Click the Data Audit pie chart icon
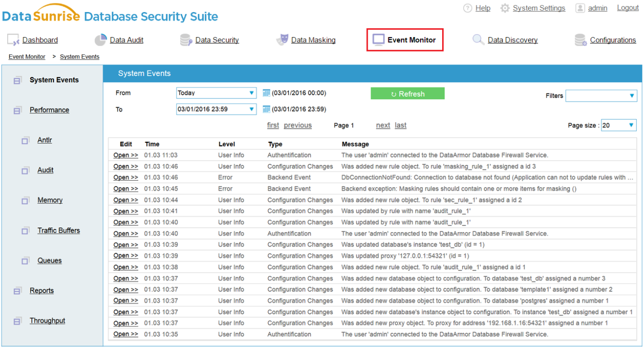The height and width of the screenshot is (348, 644). coord(100,40)
